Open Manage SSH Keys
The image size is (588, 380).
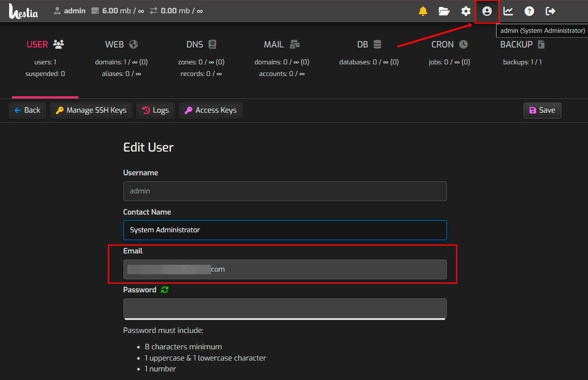[91, 111]
